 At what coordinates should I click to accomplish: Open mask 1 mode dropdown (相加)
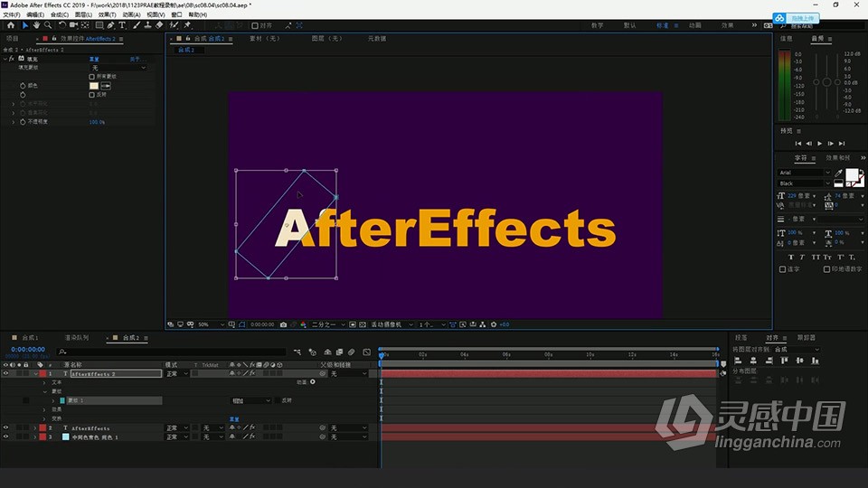250,400
